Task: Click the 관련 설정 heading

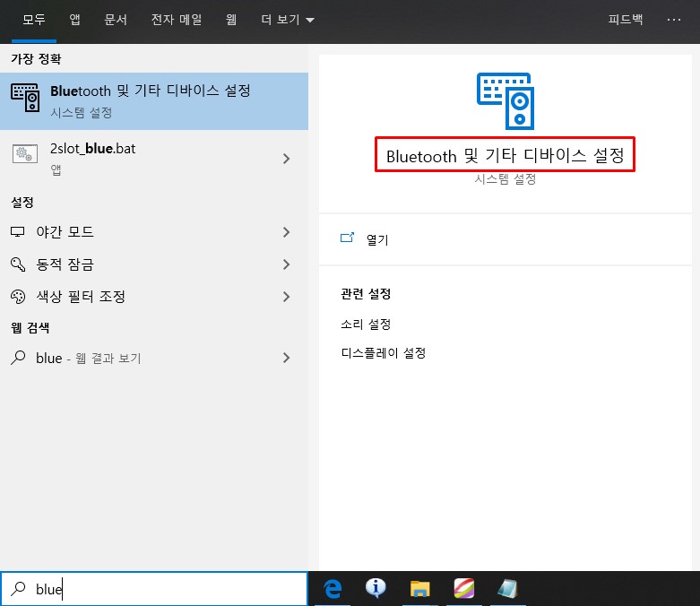Action: coord(366,294)
